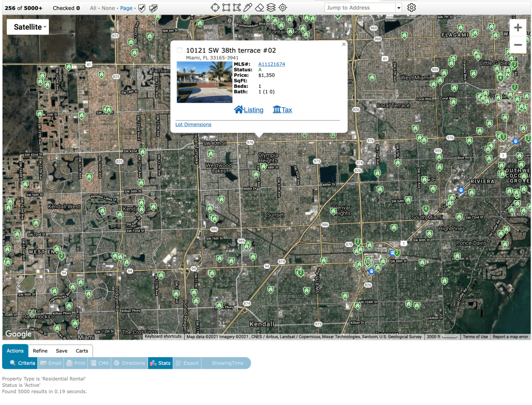Open the Carts tab
Viewport: 532px width, 405px height.
[x=82, y=351]
